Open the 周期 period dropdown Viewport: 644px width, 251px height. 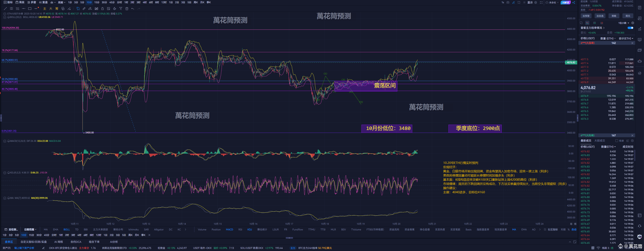point(61,2)
